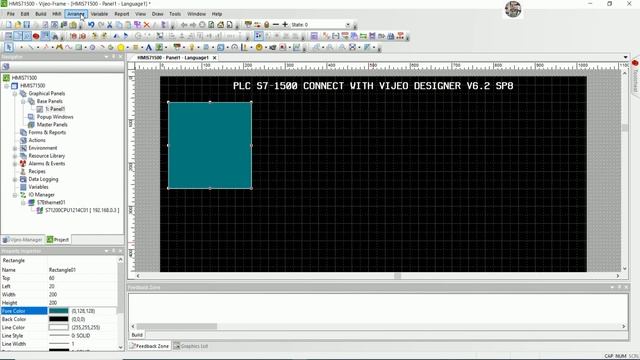This screenshot has height=360, width=640.
Task: Click the Fore Color teal swatch
Action: [x=59, y=311]
